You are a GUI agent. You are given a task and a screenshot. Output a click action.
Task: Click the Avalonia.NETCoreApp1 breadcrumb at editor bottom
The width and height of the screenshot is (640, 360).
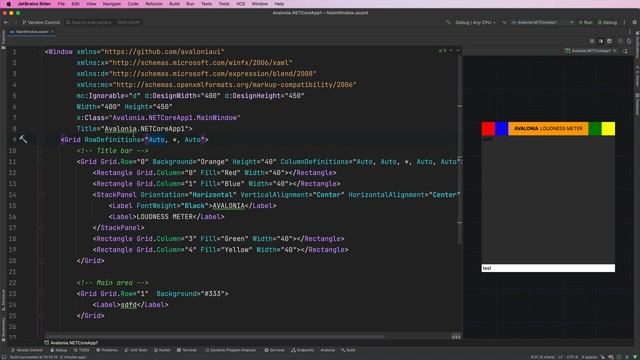(71, 343)
